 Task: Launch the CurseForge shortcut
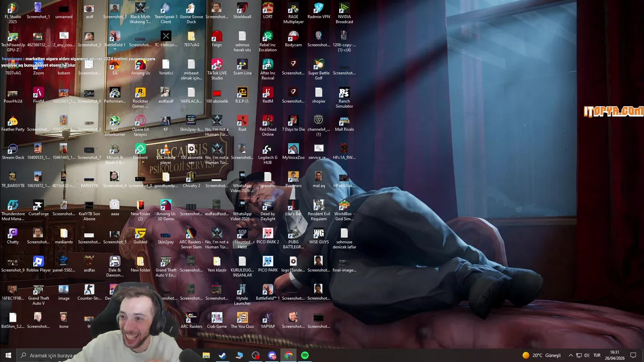38,208
